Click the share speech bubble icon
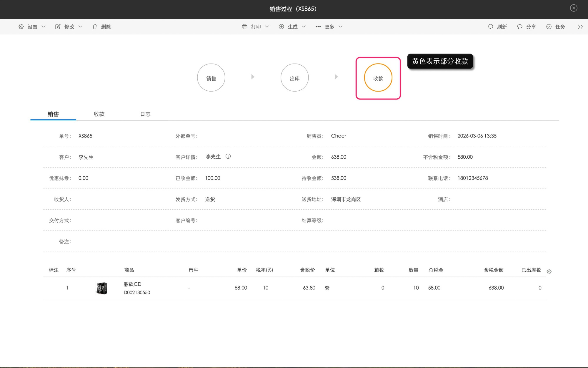The height and width of the screenshot is (368, 588). (520, 26)
